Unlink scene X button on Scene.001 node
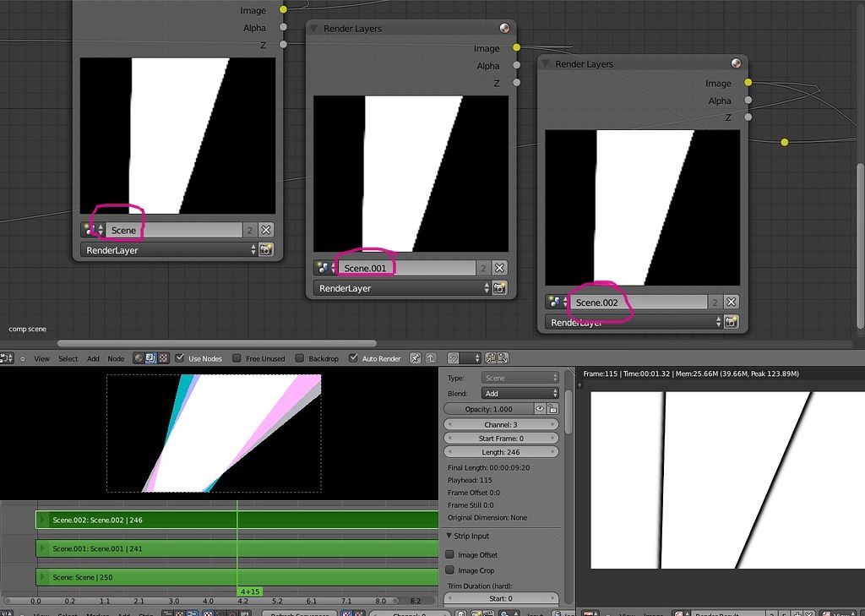865x616 pixels. (x=499, y=268)
